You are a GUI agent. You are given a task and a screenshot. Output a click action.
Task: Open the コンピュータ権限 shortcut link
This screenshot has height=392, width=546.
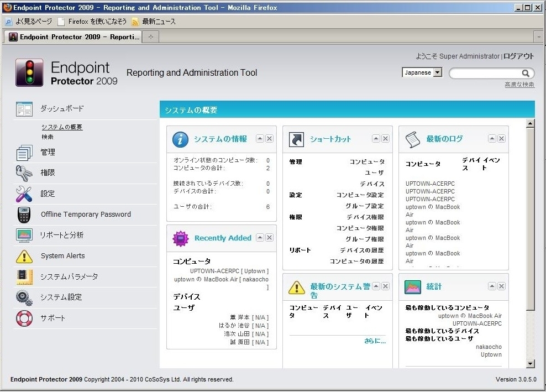point(360,228)
